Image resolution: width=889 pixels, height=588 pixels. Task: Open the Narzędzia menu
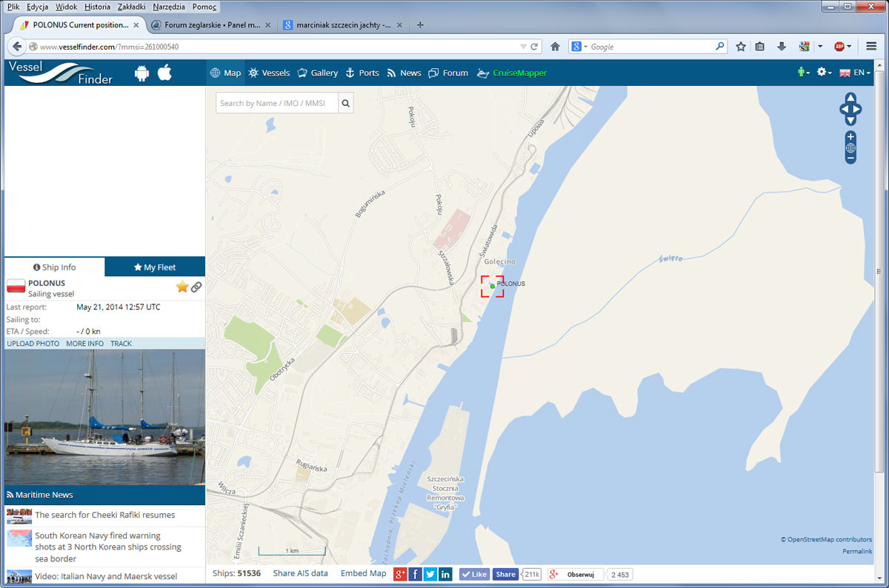coord(170,7)
